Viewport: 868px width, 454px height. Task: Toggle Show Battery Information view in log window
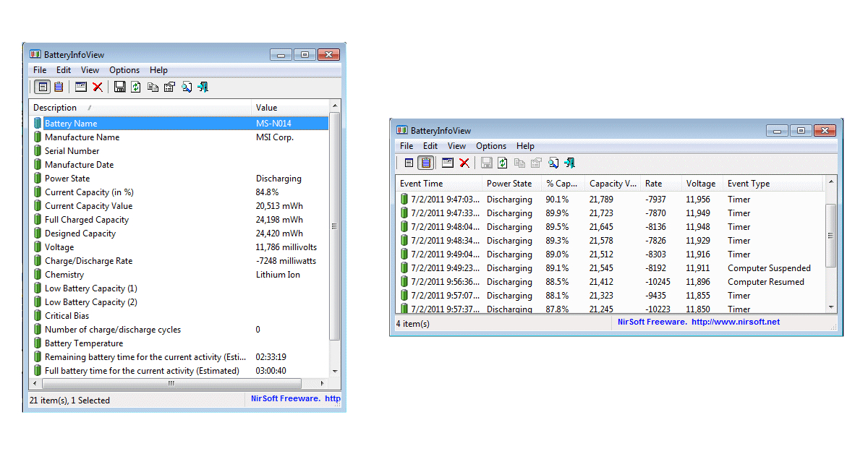pyautogui.click(x=409, y=163)
